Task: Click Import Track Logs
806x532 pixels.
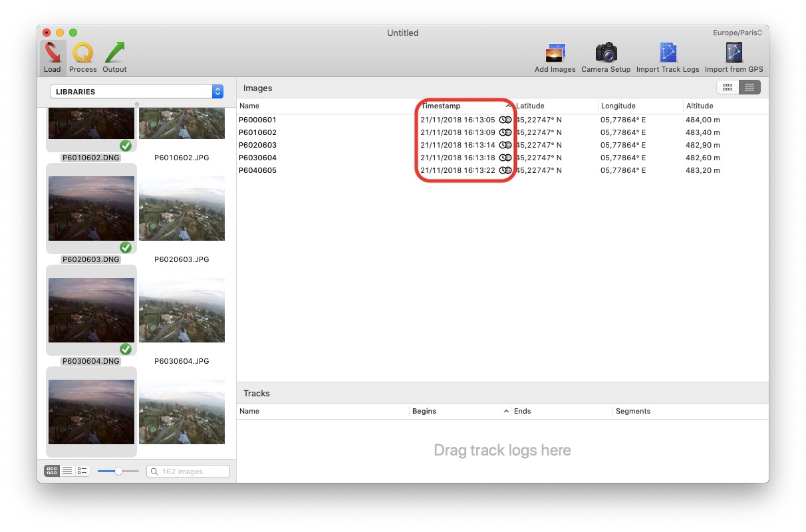Action: (668, 57)
